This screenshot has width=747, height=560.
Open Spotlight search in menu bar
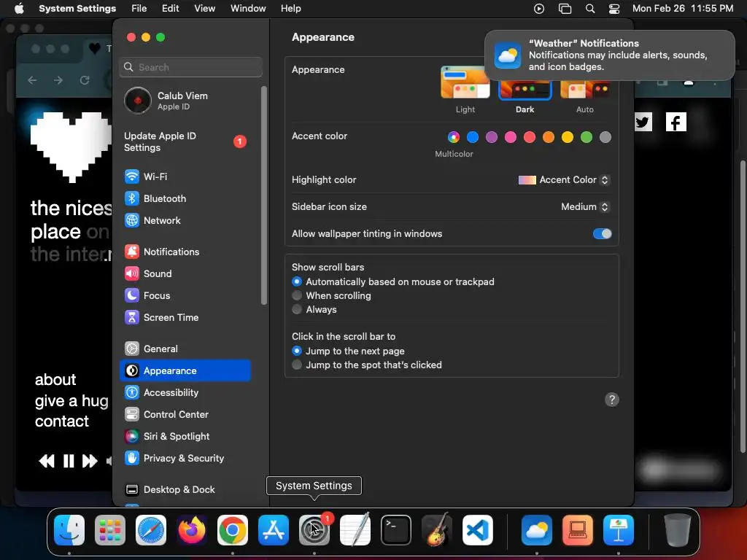click(x=589, y=9)
